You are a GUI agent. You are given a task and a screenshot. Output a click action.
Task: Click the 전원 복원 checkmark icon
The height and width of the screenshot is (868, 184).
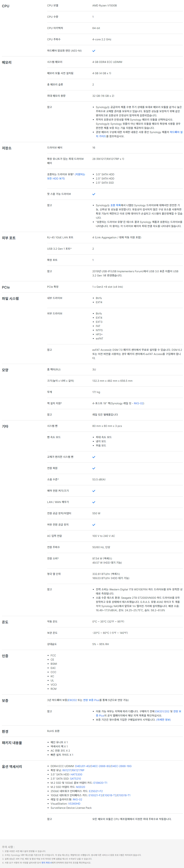[x=94, y=468]
